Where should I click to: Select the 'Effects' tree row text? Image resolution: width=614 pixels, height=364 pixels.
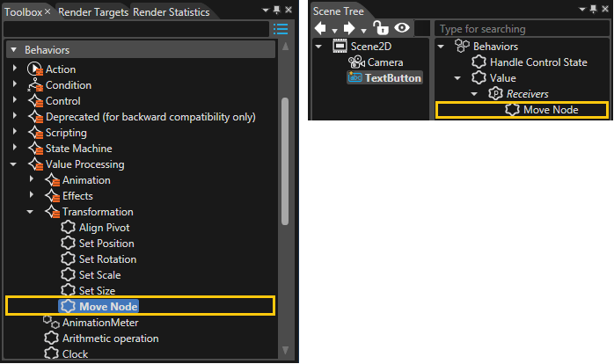click(x=77, y=196)
